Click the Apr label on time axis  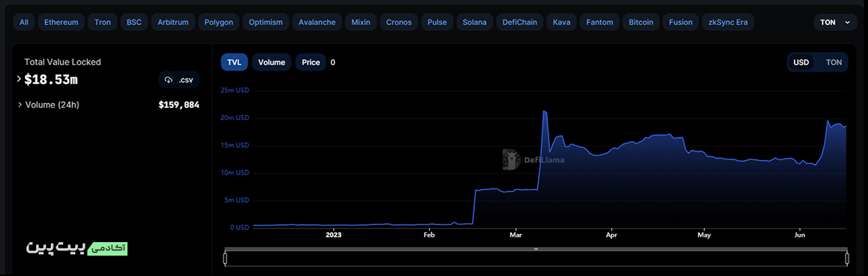pyautogui.click(x=612, y=235)
